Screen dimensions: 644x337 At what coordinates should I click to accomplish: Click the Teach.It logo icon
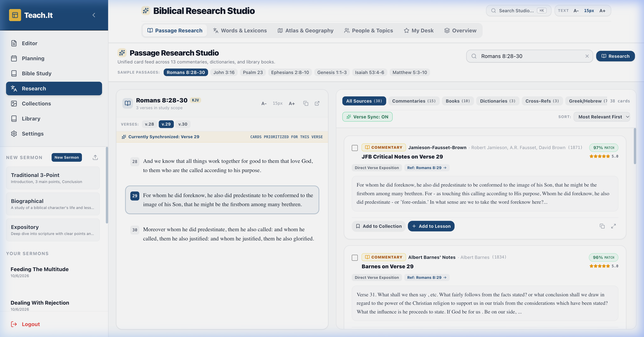click(x=15, y=15)
